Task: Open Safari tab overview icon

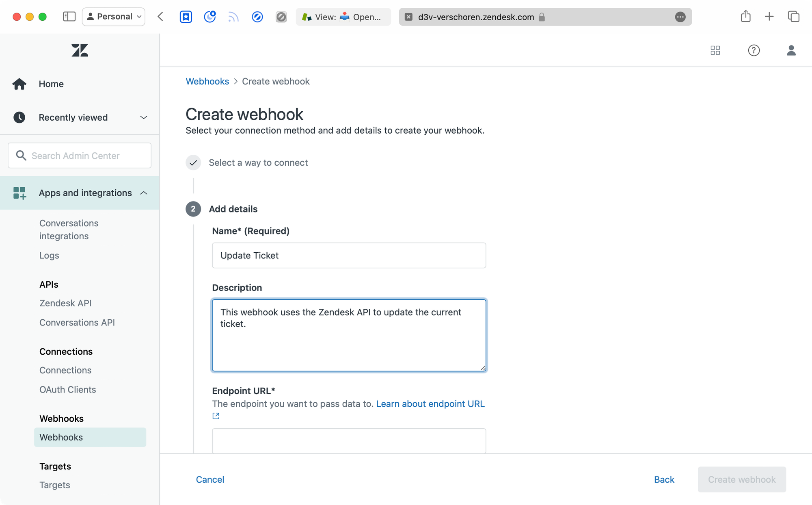Action: [x=793, y=17]
